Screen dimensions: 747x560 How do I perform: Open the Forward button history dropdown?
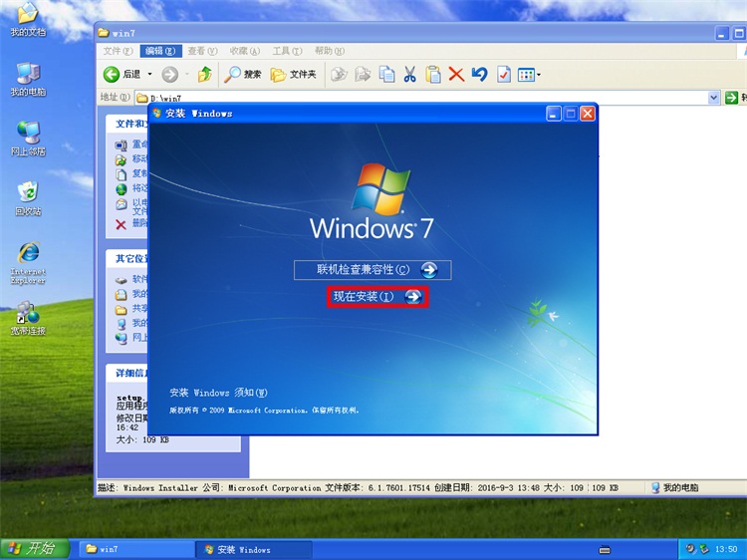coord(187,75)
